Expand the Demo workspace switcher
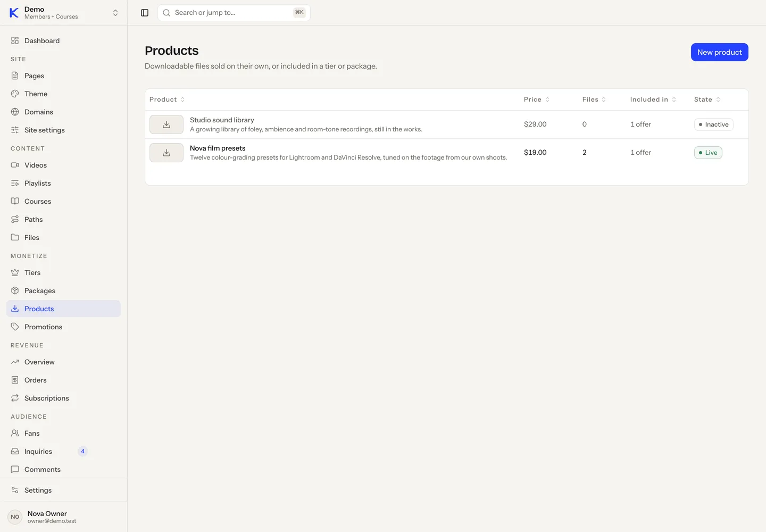 64,13
